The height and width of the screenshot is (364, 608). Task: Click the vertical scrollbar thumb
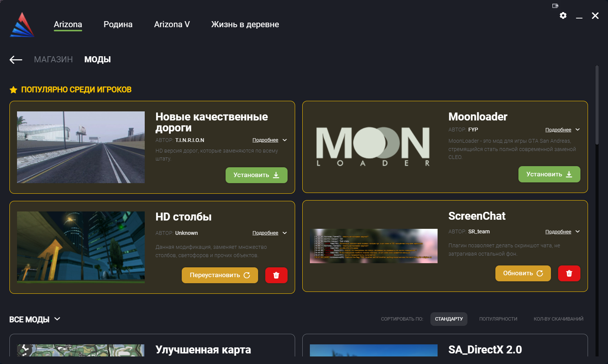point(597,105)
